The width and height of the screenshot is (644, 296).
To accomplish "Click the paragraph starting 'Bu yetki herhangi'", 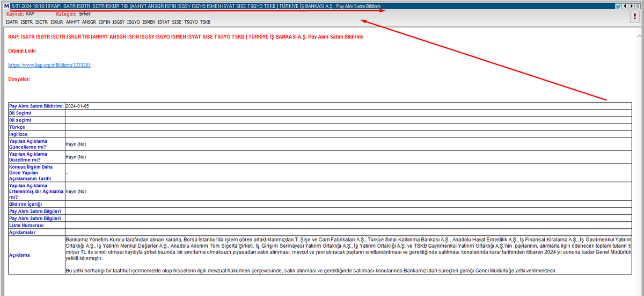I will (x=311, y=270).
